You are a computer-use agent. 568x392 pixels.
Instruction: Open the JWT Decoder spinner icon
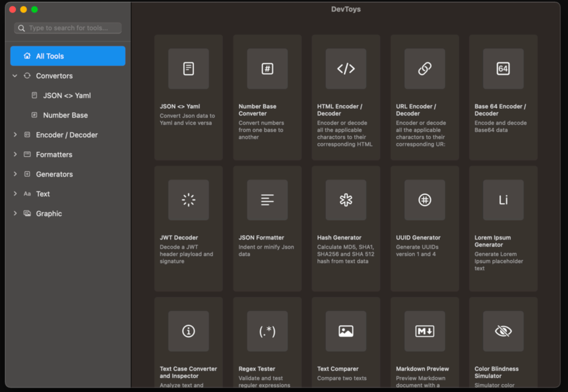pos(188,200)
